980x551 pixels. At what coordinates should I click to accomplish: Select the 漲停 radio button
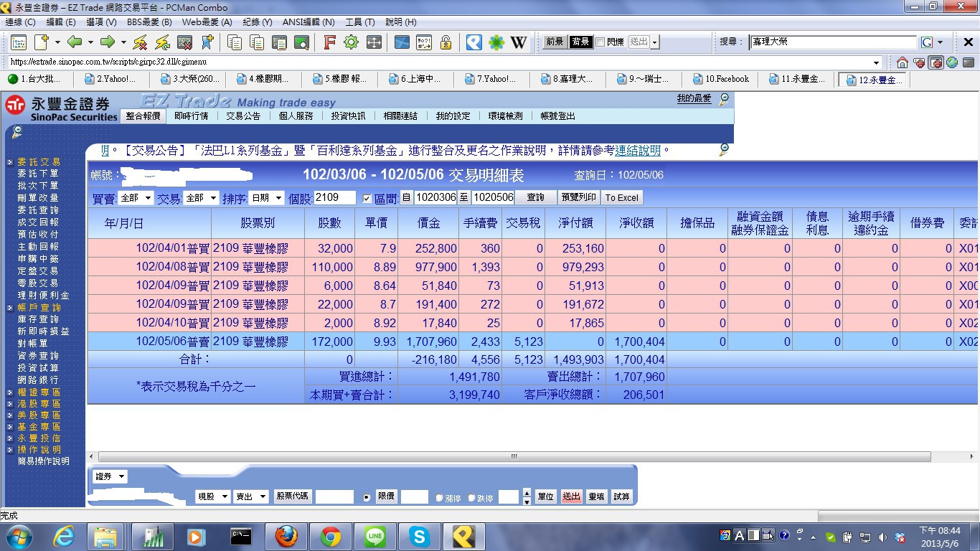point(439,497)
